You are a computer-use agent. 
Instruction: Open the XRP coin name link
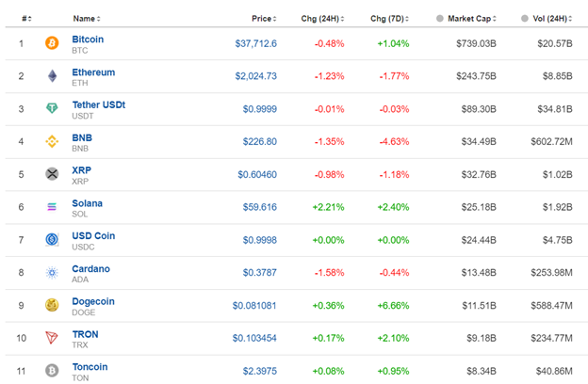[82, 170]
